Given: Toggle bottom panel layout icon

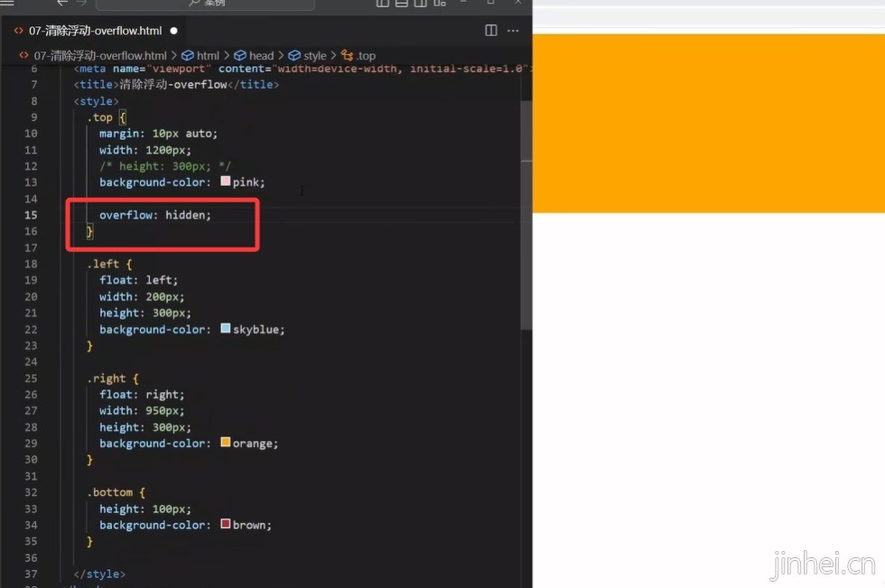Looking at the screenshot, I should pos(402,2).
